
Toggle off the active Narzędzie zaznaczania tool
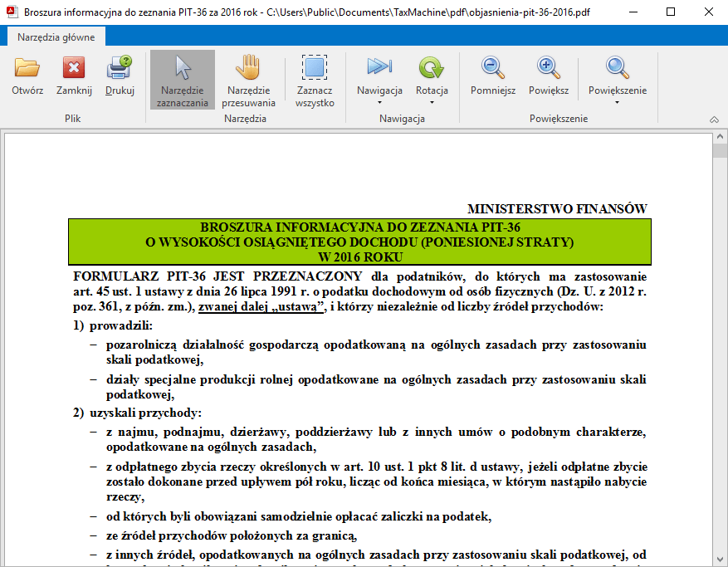pyautogui.click(x=182, y=81)
